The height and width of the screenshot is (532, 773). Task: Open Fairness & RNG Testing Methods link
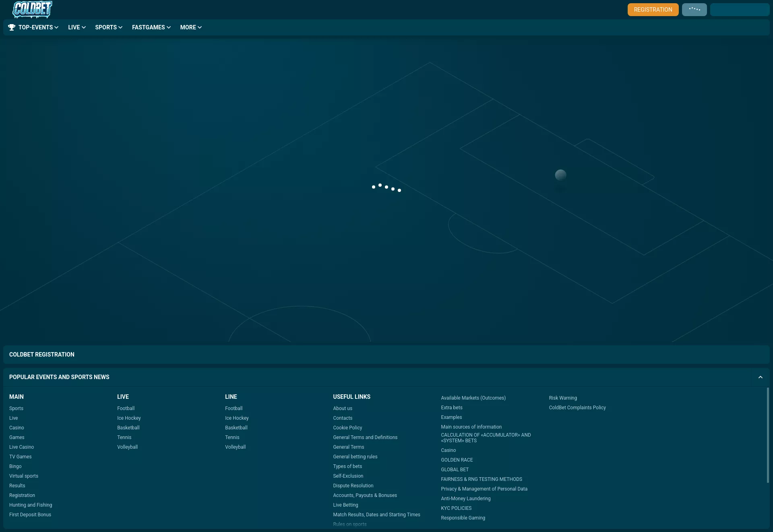(482, 479)
